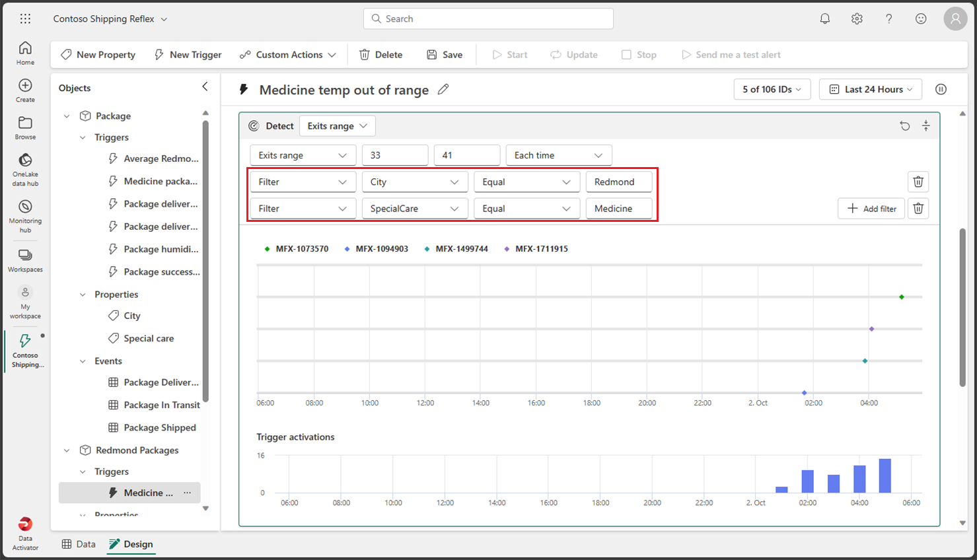
Task: Edit trigger name with pencil icon
Action: point(443,89)
